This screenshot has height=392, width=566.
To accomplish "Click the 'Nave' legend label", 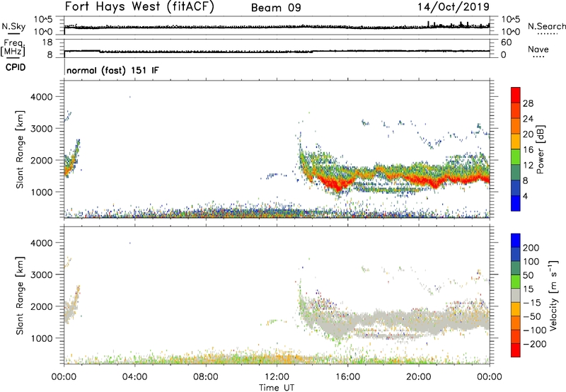I will pyautogui.click(x=538, y=50).
